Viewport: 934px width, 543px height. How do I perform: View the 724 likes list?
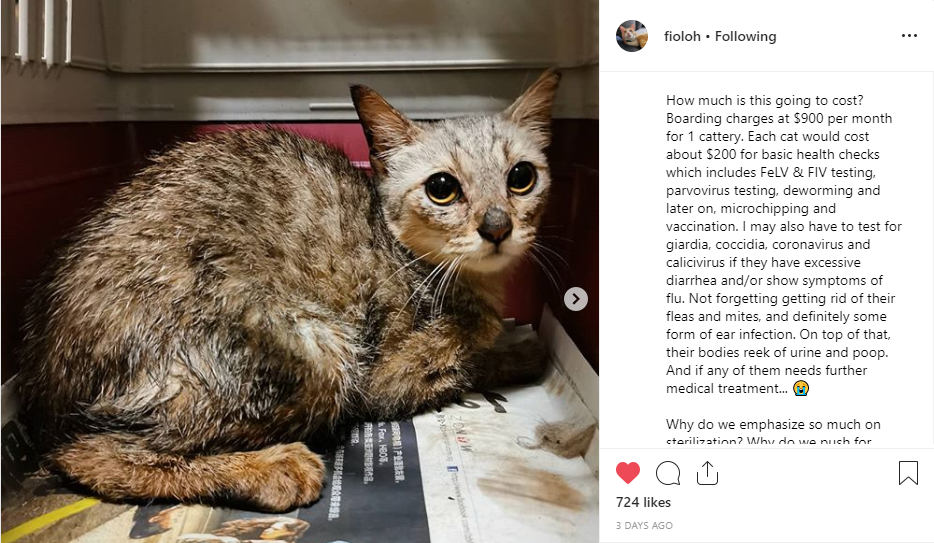tap(643, 503)
